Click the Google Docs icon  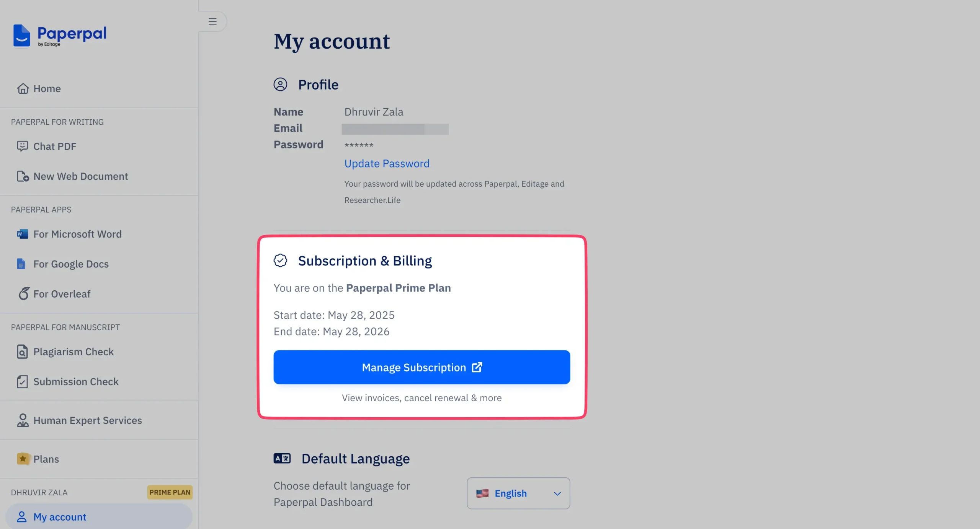tap(21, 264)
